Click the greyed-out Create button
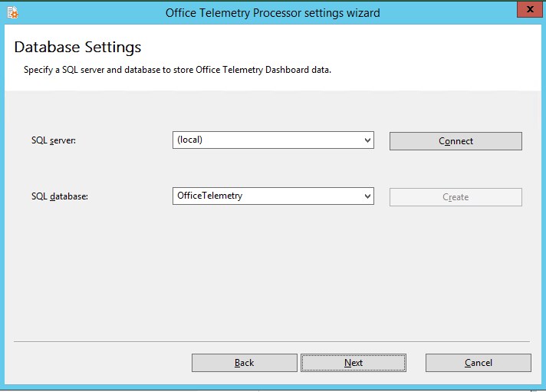 pos(456,197)
